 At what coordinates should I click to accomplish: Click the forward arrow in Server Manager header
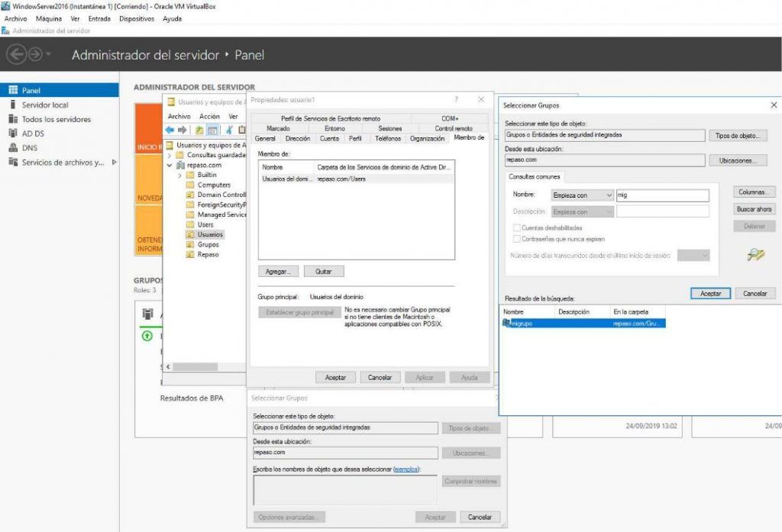pos(35,54)
